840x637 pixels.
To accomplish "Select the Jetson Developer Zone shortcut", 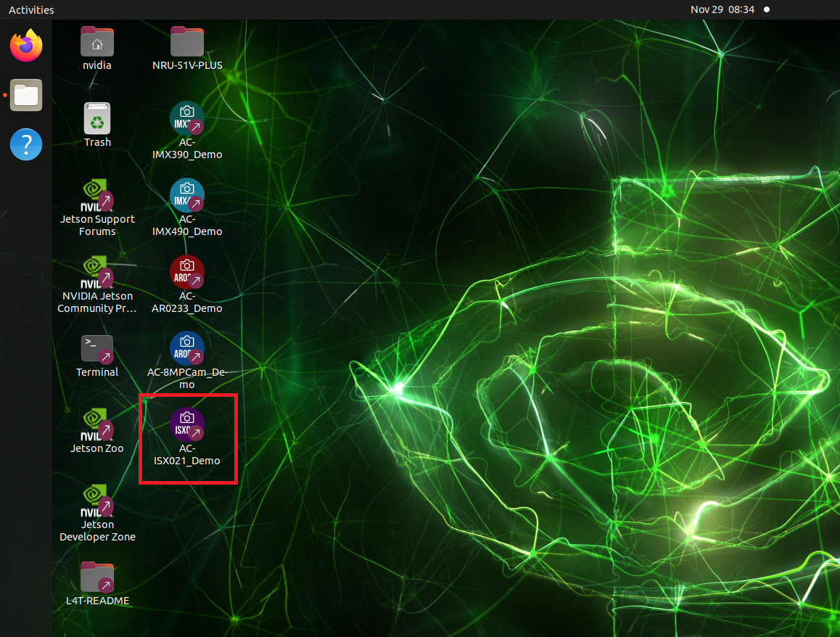I will tap(97, 502).
